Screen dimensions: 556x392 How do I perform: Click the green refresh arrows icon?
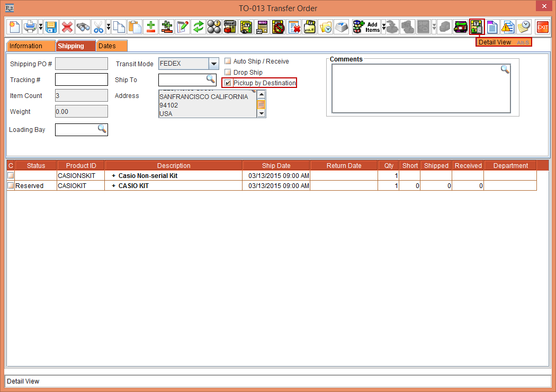(x=198, y=26)
